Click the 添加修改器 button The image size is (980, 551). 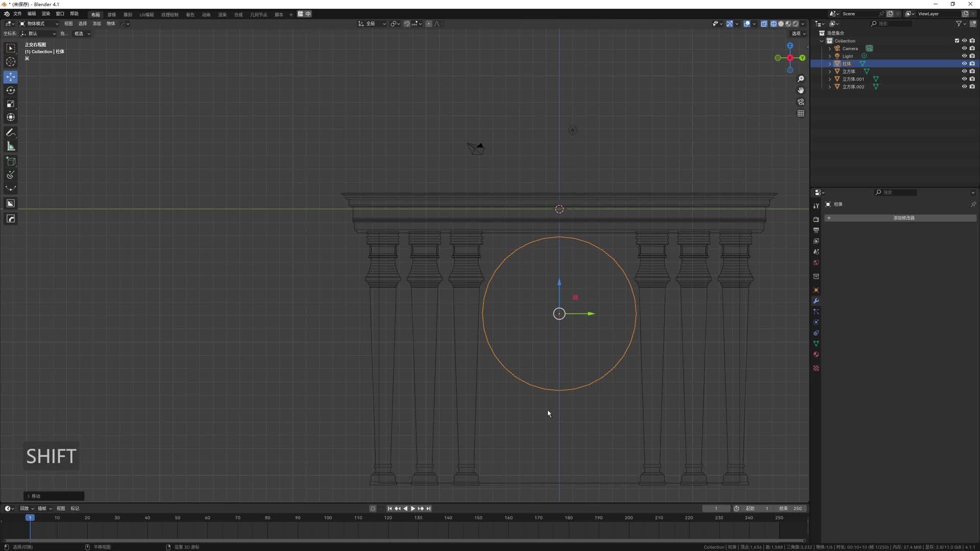point(903,218)
